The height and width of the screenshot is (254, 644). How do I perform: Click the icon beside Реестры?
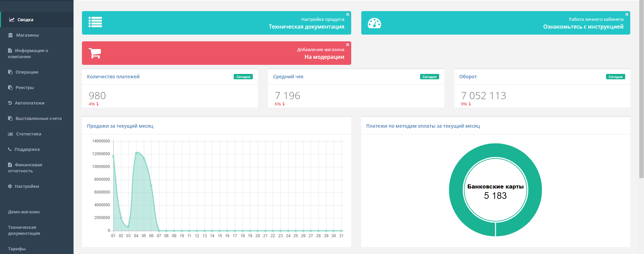pos(10,87)
